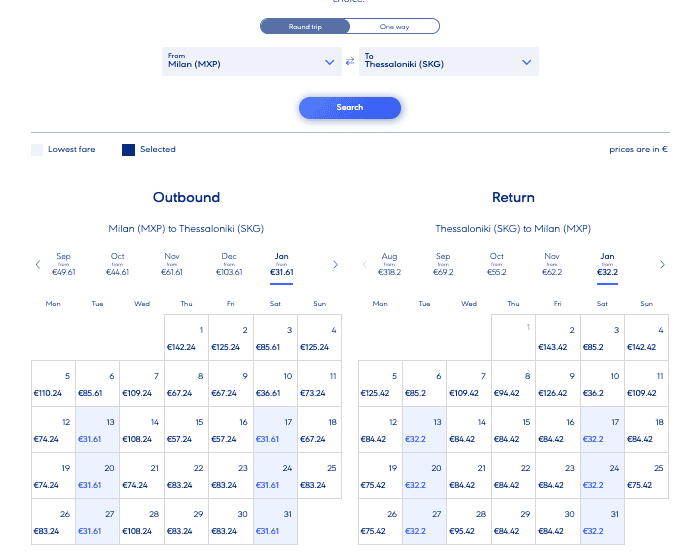Click the Selected legend dark blue swatch
The width and height of the screenshot is (696, 558).
click(129, 150)
